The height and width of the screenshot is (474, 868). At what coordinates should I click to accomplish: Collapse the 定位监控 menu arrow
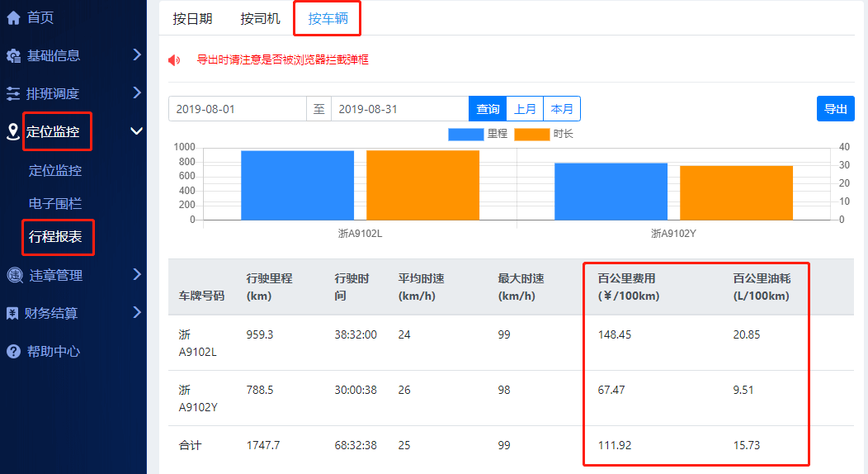tap(137, 131)
